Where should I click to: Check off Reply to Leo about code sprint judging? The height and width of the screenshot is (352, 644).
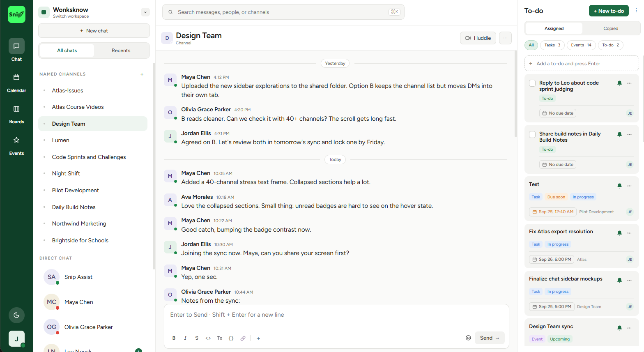[x=532, y=83]
